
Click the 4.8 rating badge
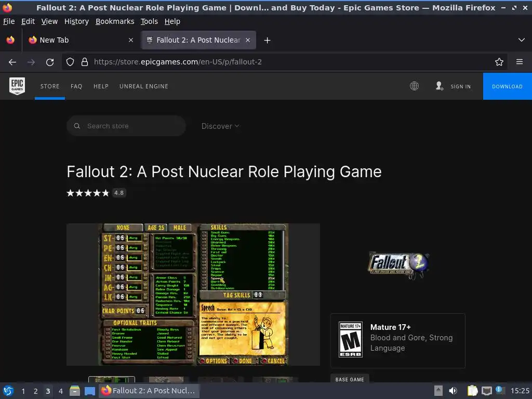tap(119, 193)
